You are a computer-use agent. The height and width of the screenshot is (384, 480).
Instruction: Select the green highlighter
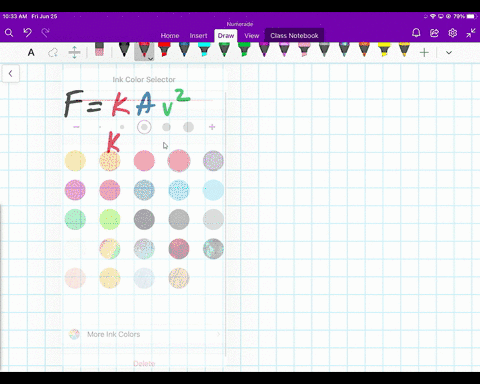click(244, 49)
